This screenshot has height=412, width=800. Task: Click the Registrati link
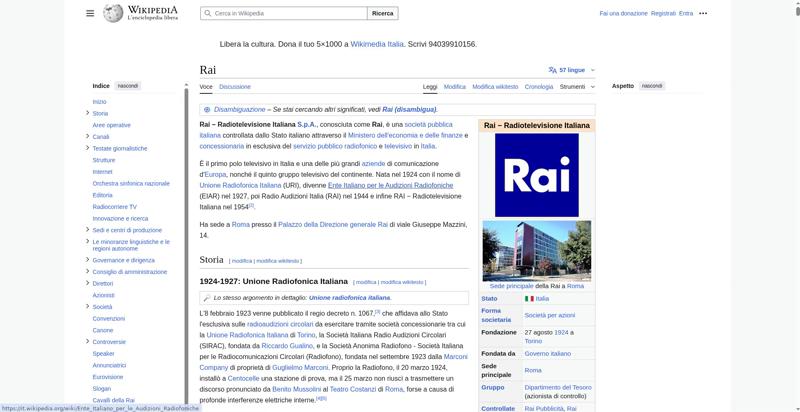click(663, 13)
